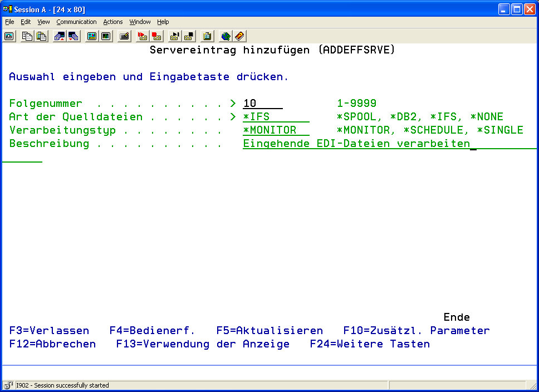Click the Beschreibung text field
Image resolution: width=539 pixels, height=392 pixels.
pos(356,144)
